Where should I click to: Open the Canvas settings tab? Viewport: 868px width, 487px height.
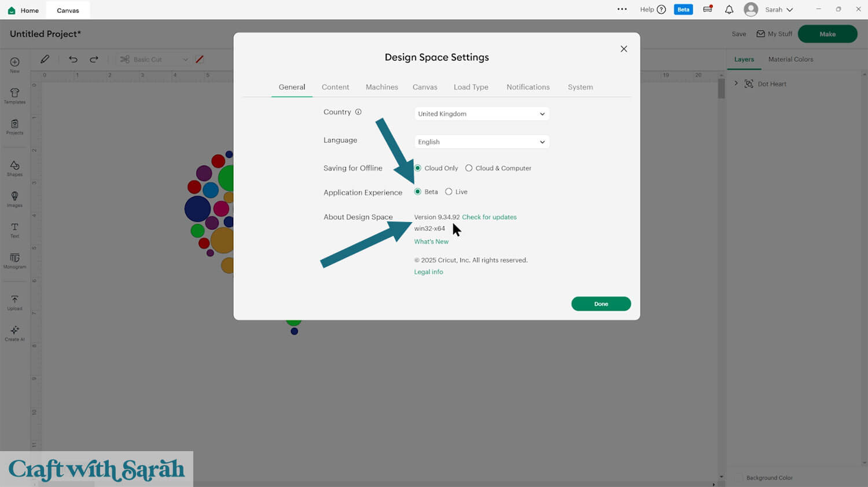click(x=425, y=87)
